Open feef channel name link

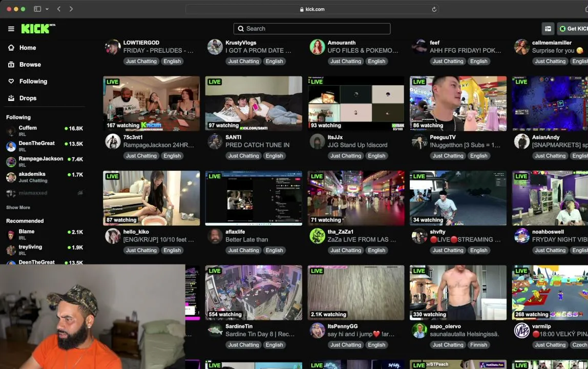tap(435, 43)
